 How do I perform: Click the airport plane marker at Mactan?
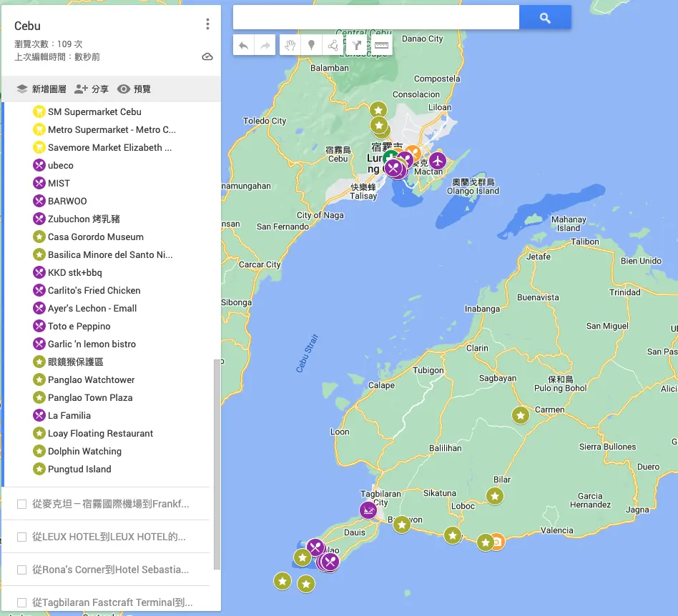point(437,161)
